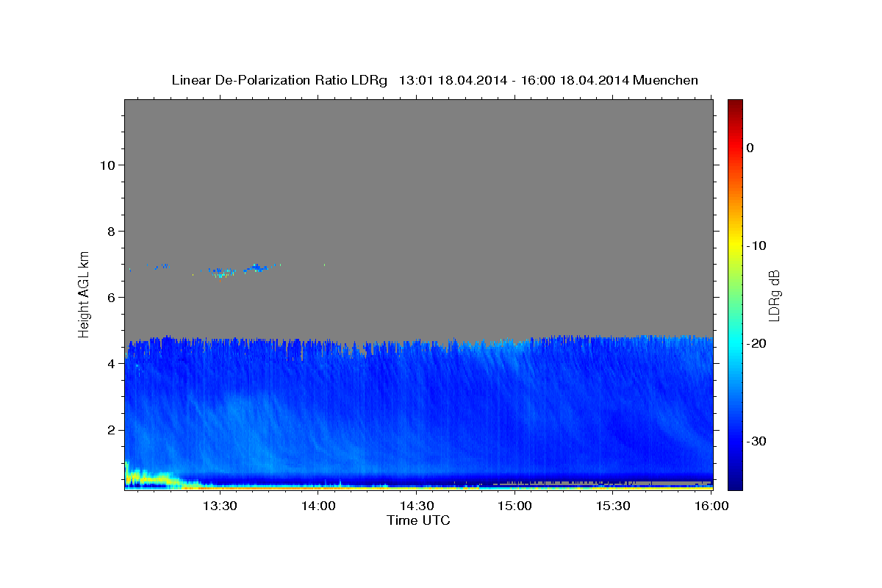Screen dimensions: 882x588
Task: Click the 15:00 time tick label
Action: 515,506
